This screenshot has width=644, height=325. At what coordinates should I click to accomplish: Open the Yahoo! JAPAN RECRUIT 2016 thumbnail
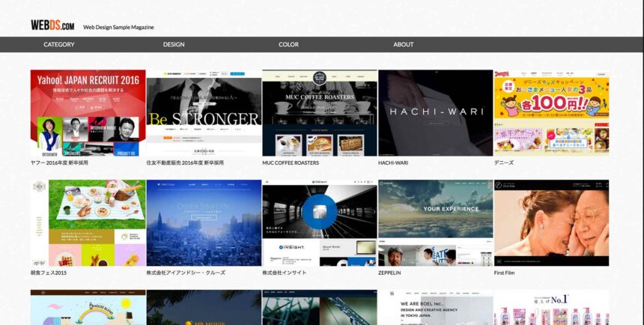(x=88, y=113)
